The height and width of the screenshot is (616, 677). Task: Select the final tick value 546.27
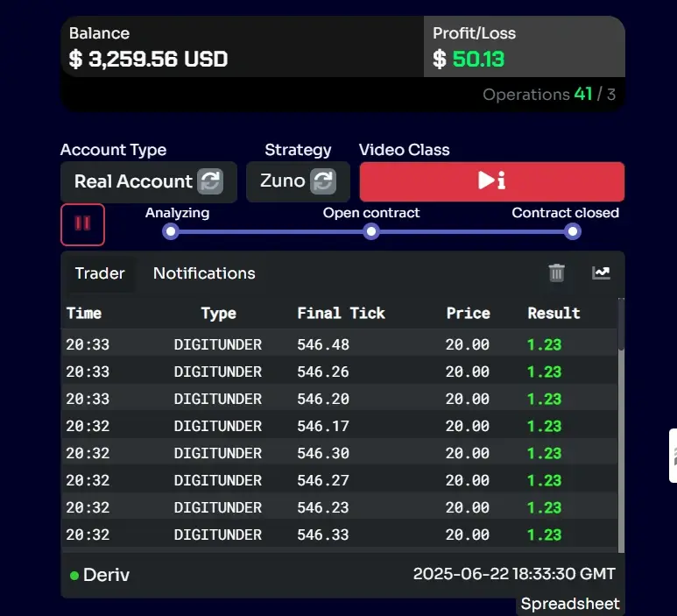click(323, 481)
